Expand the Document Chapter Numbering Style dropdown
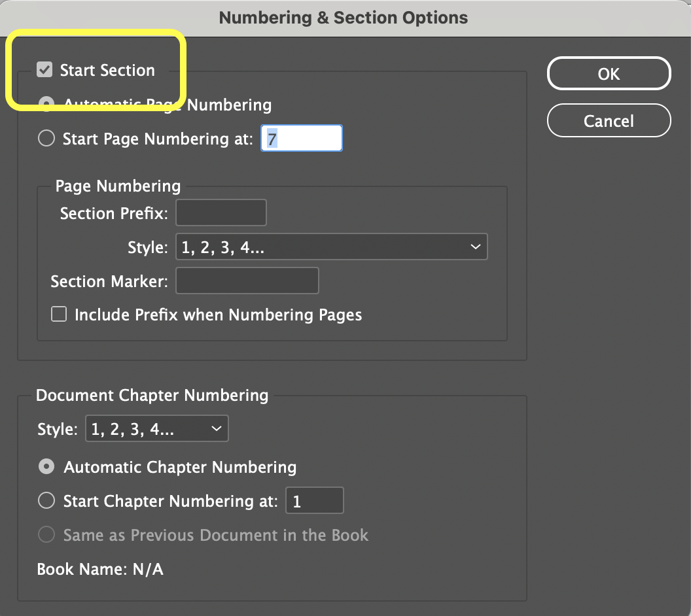This screenshot has height=616, width=691. tap(157, 429)
